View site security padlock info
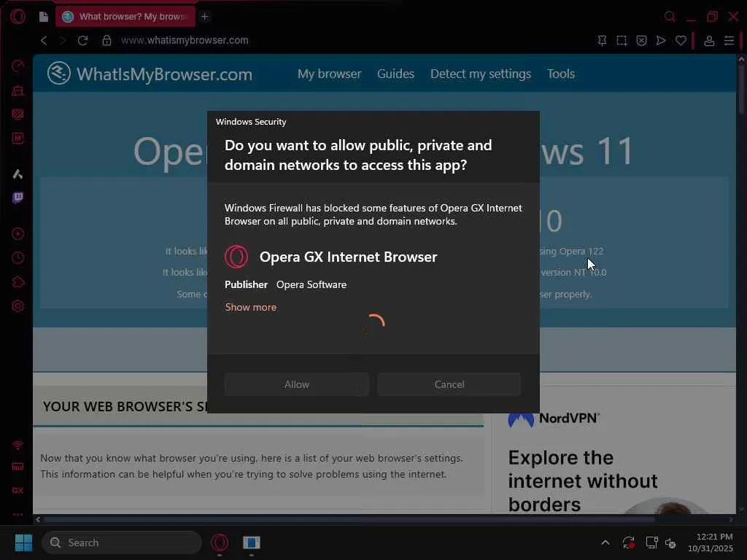This screenshot has height=560, width=747. pyautogui.click(x=107, y=41)
